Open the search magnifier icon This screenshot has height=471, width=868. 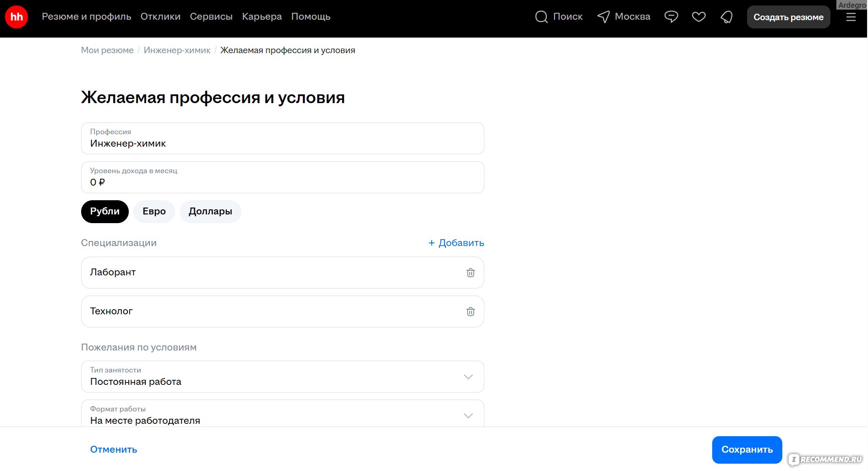541,17
